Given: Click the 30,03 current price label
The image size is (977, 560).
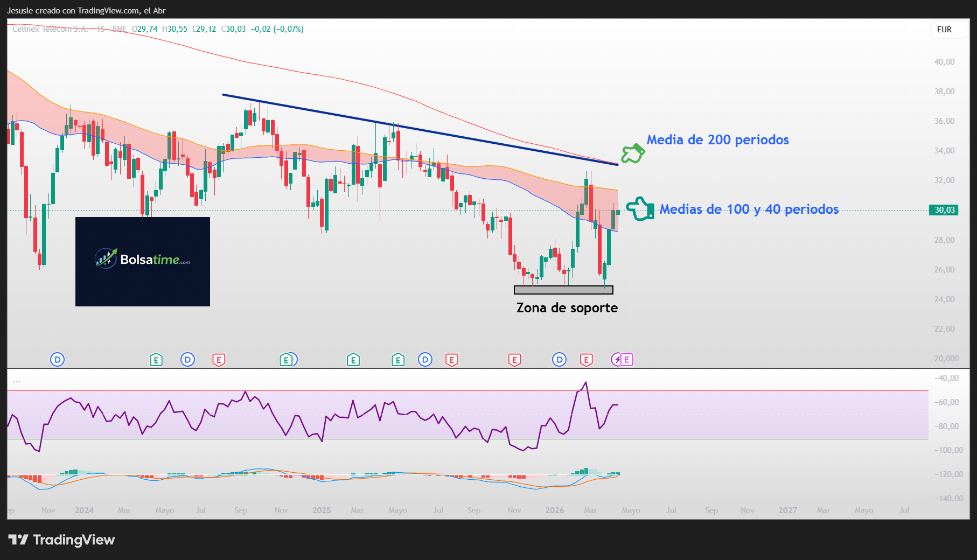Looking at the screenshot, I should (944, 210).
